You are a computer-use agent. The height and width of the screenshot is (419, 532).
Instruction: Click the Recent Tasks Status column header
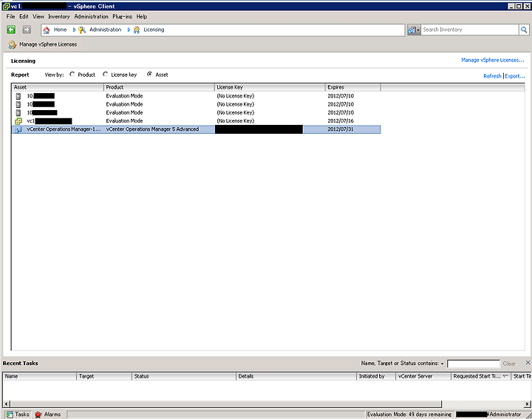184,376
